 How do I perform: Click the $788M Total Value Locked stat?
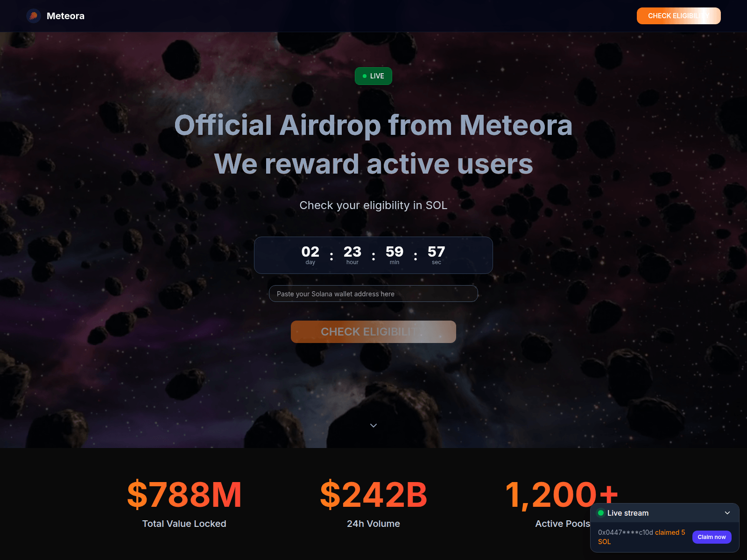tap(184, 504)
